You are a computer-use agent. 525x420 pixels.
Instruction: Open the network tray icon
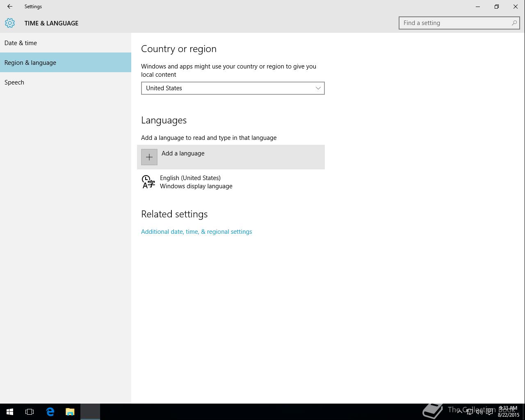[470, 412]
